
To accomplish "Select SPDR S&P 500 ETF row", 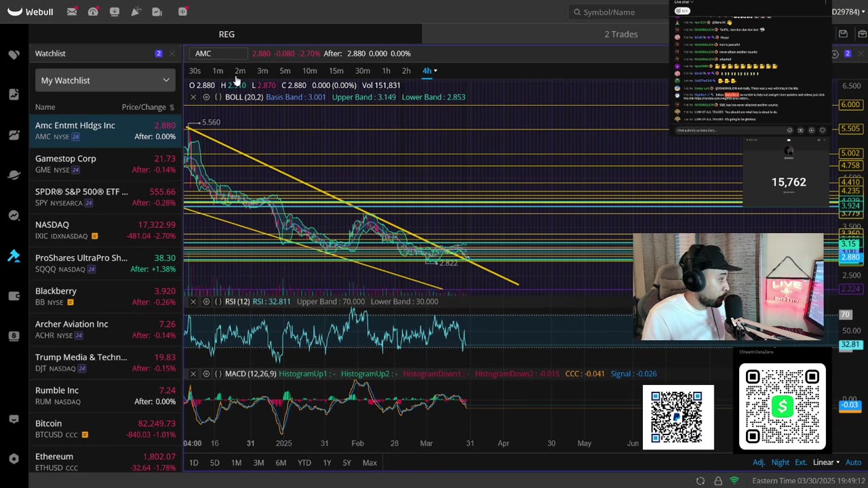I will 105,197.
